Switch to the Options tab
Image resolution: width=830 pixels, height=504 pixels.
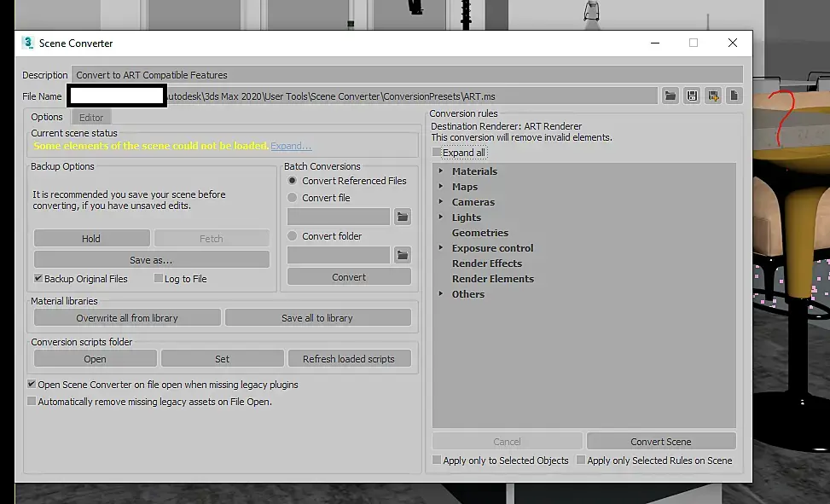coord(47,117)
